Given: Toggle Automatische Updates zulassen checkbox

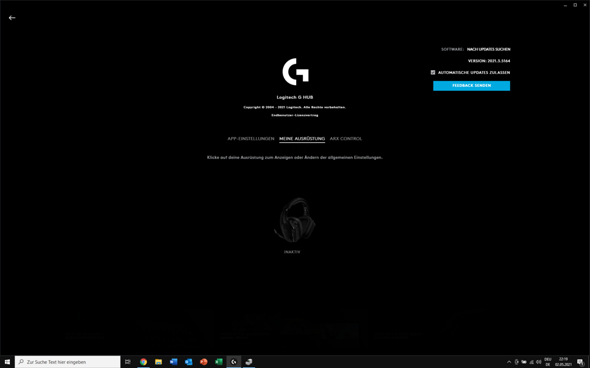Looking at the screenshot, I should pyautogui.click(x=433, y=72).
